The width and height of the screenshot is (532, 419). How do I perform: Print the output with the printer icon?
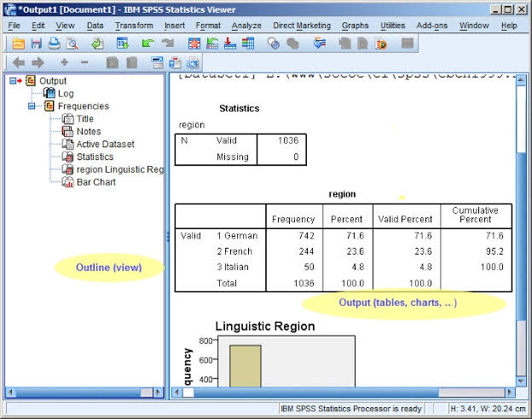click(x=55, y=43)
